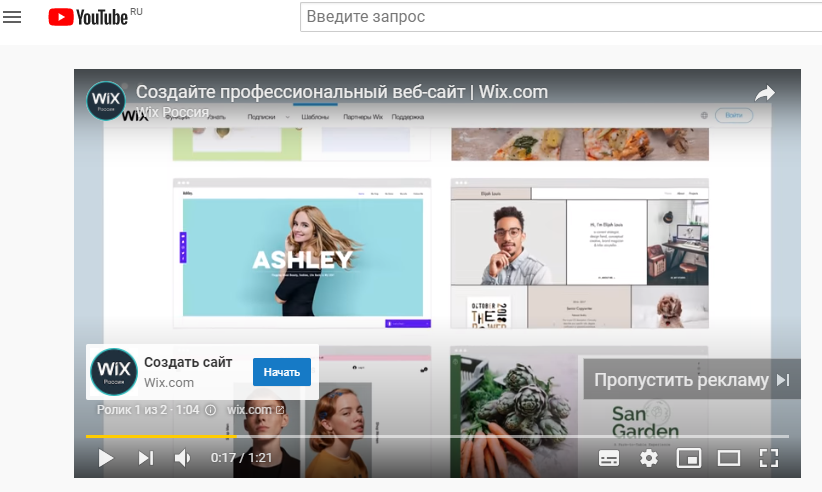Click the Share arrow icon on video
The image size is (822, 492).
pos(765,93)
